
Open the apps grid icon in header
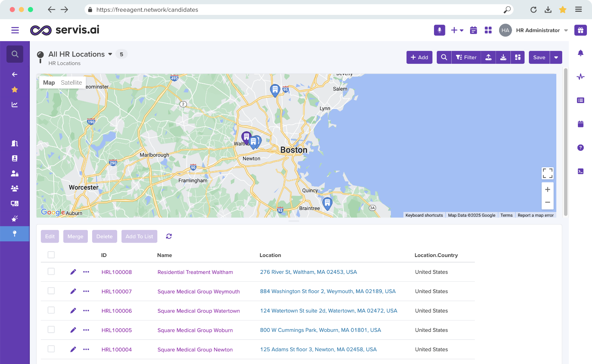click(488, 30)
